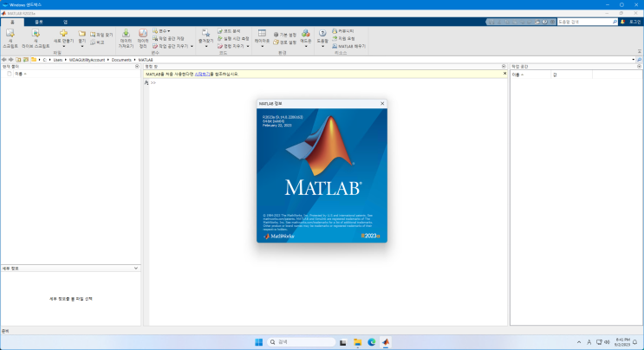Click the Import Data (데이터 가져오기) icon
Screen dimensions: 644x350
tap(126, 34)
